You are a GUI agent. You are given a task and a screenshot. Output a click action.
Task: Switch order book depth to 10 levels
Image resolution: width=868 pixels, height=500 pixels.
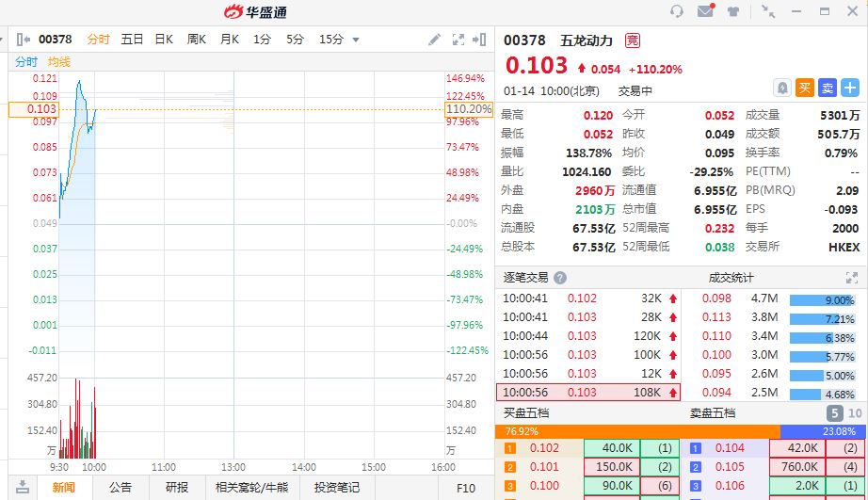click(855, 413)
